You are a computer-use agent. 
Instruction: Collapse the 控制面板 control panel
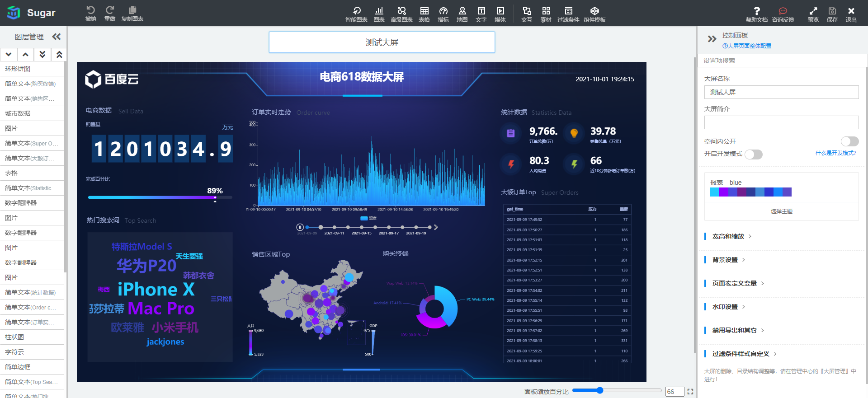coord(712,39)
